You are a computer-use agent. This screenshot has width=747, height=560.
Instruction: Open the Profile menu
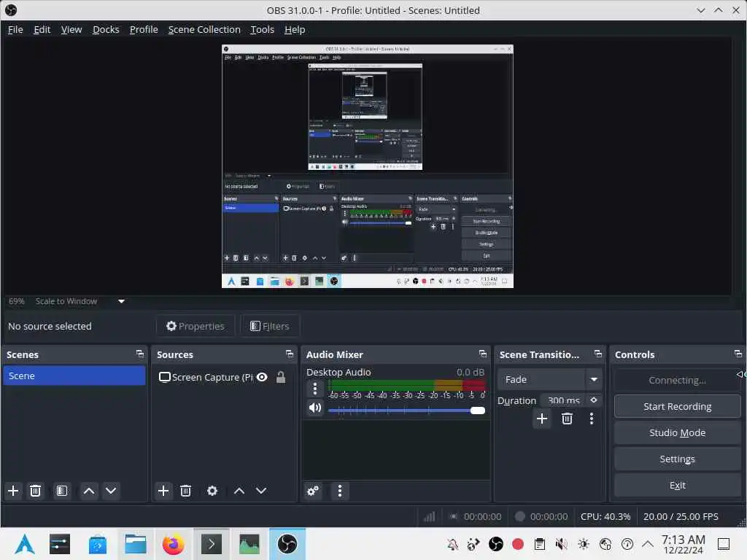[144, 29]
